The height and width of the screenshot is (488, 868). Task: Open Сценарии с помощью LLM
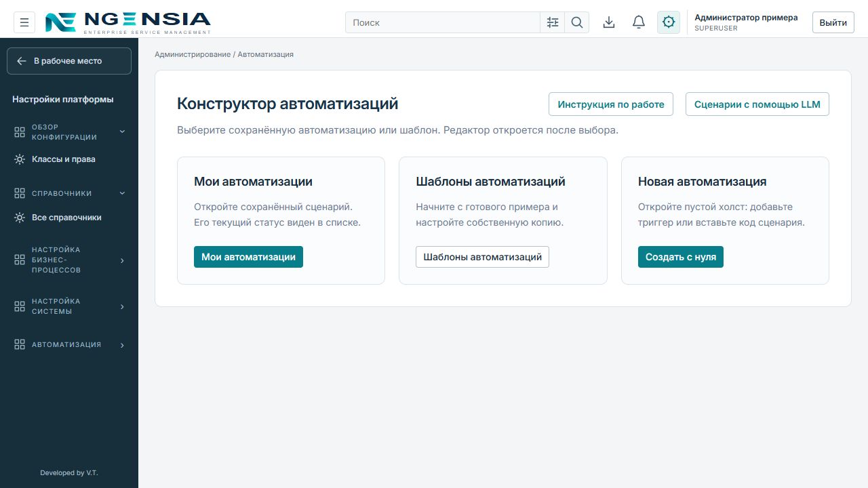click(757, 104)
